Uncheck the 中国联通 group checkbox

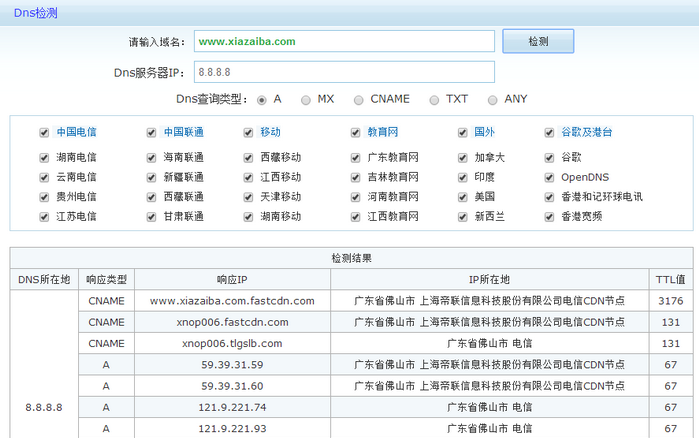(151, 132)
